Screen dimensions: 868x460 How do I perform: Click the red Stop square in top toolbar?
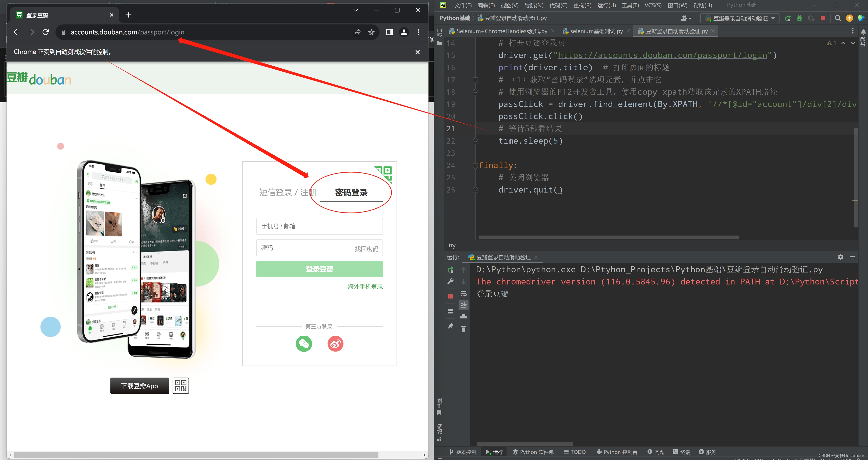(x=823, y=18)
